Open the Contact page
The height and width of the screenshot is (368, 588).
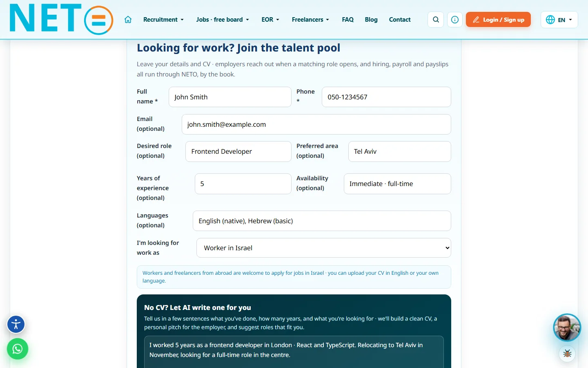[400, 20]
